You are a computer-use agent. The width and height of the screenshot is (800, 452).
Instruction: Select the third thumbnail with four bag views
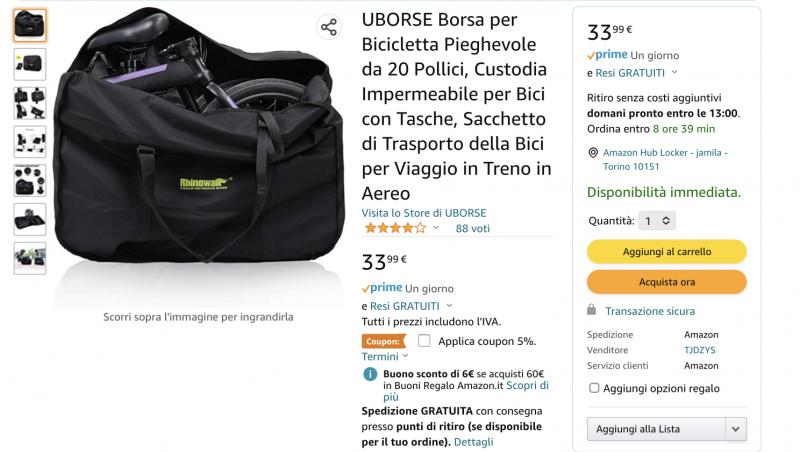30,103
